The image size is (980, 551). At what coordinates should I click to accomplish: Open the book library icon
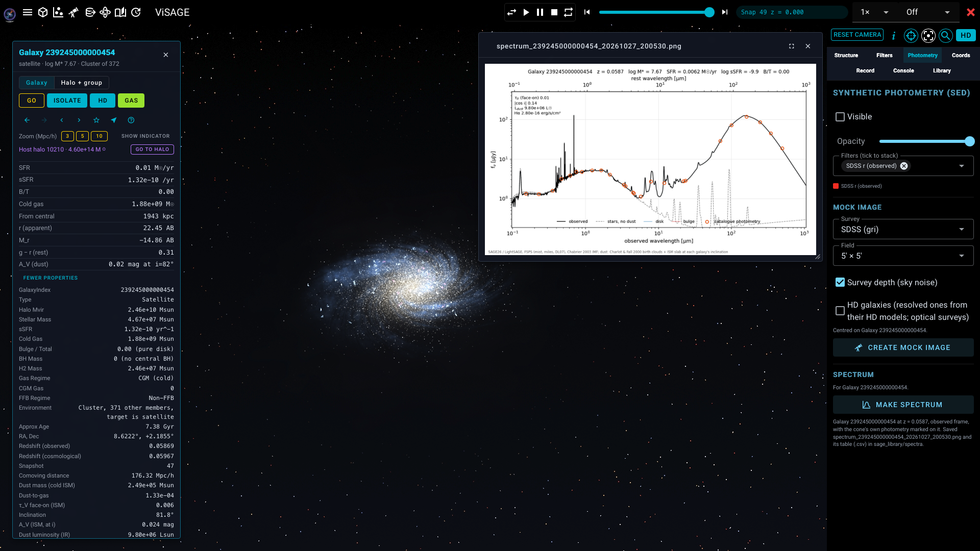coord(120,12)
